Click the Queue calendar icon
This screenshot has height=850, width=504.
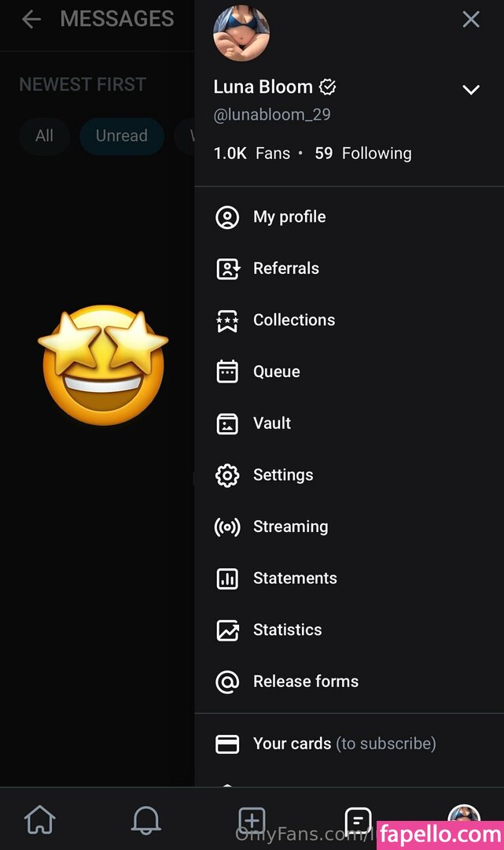(x=227, y=371)
